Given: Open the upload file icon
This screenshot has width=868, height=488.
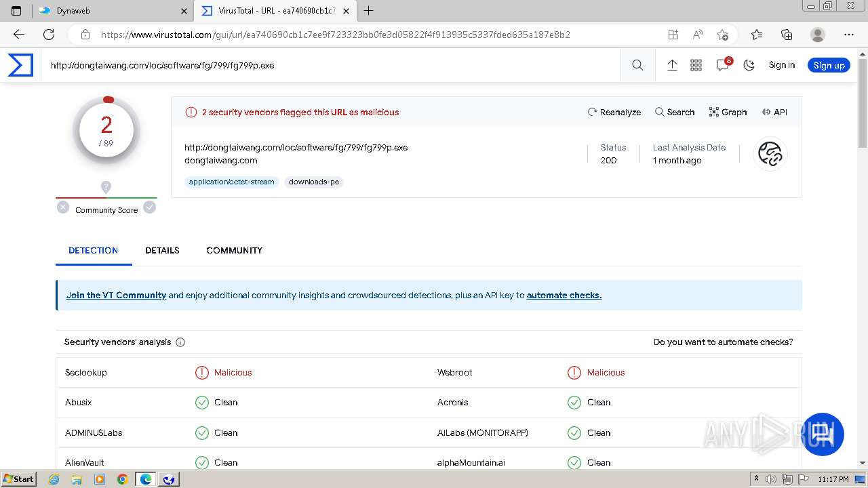Looking at the screenshot, I should click(672, 65).
